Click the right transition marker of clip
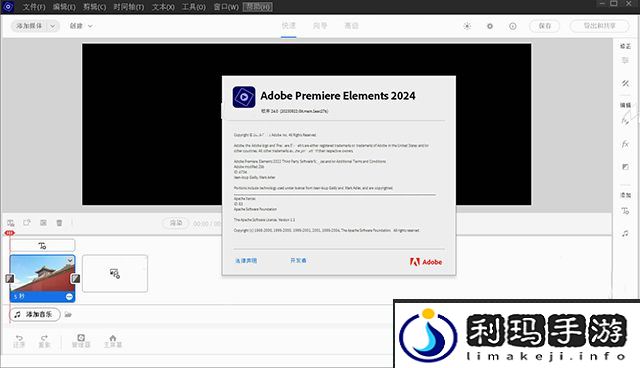640x368 pixels. [x=76, y=278]
